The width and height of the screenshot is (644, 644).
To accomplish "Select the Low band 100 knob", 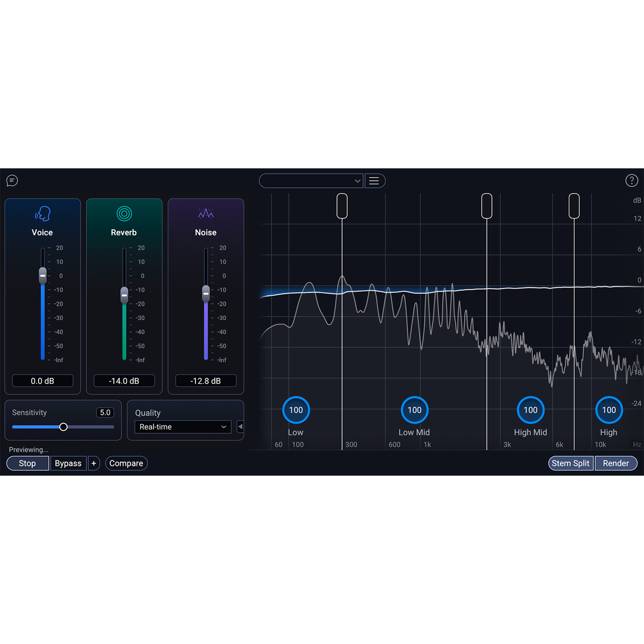I will point(296,410).
